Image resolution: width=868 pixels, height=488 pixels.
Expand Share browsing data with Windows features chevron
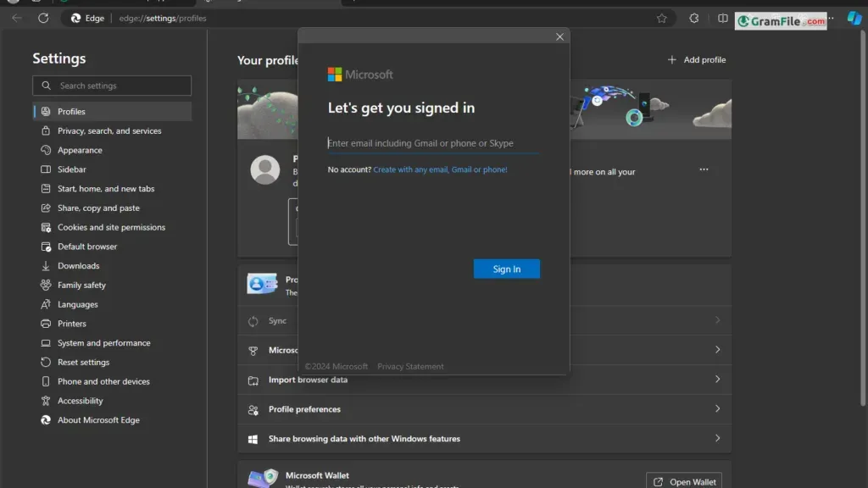717,438
